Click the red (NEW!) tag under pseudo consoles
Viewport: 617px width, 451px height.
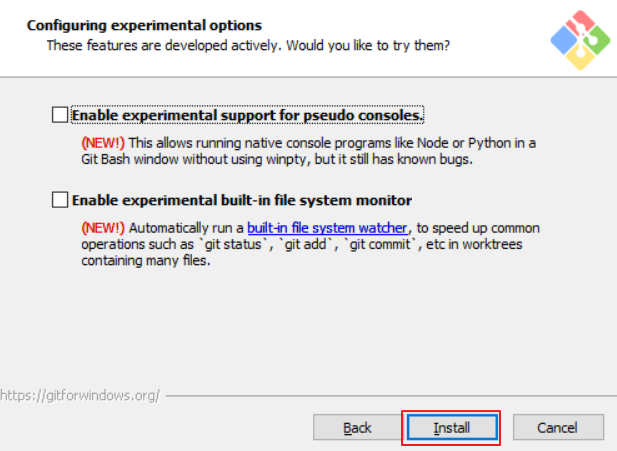point(103,142)
